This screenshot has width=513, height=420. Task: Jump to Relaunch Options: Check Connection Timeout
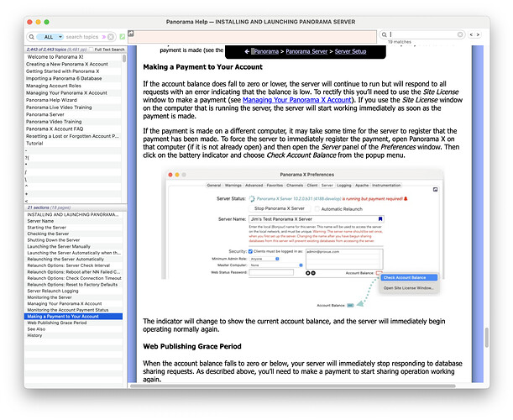pos(73,278)
